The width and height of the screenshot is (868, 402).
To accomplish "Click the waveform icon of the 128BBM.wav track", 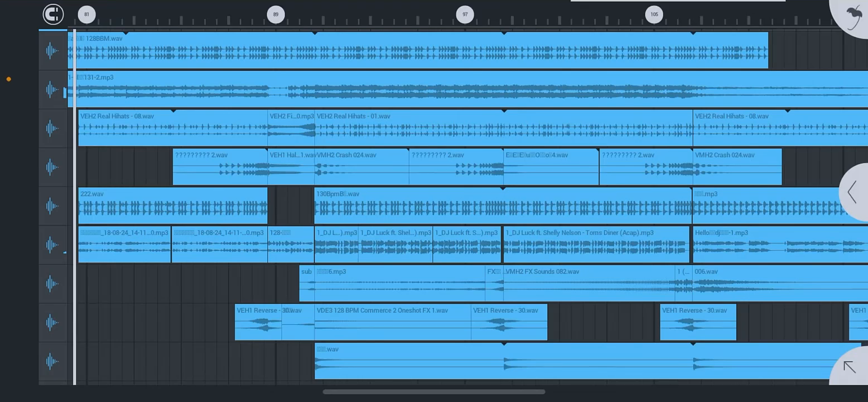I will point(52,51).
